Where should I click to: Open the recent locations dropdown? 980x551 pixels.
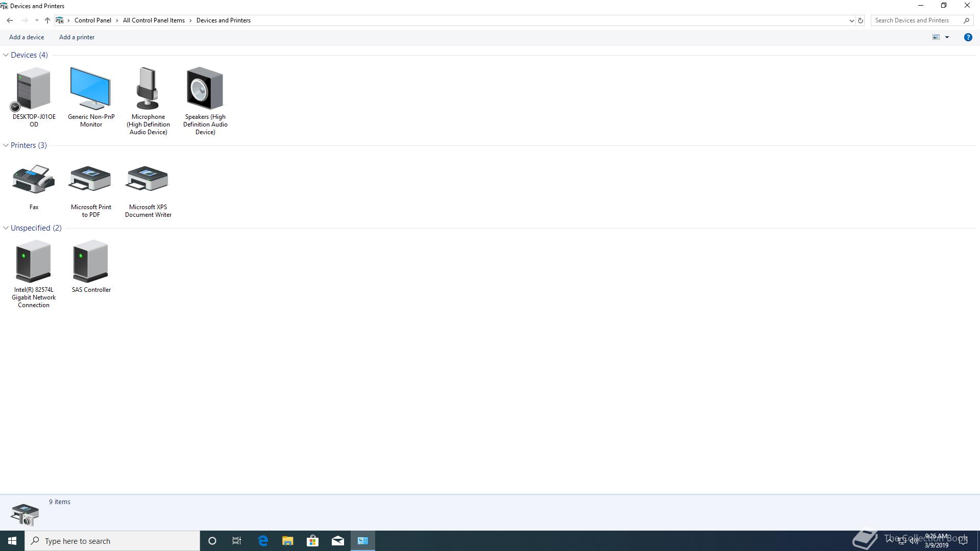pos(37,20)
